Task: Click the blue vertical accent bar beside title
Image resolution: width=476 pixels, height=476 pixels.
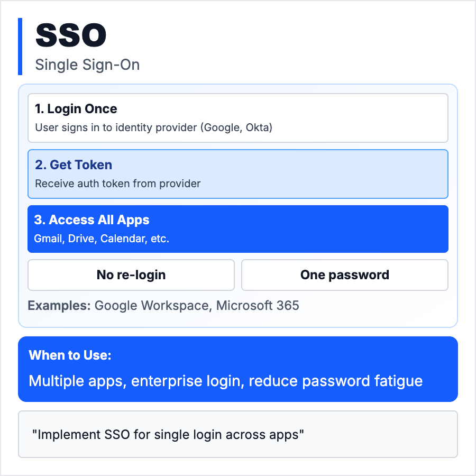Action: pos(20,47)
